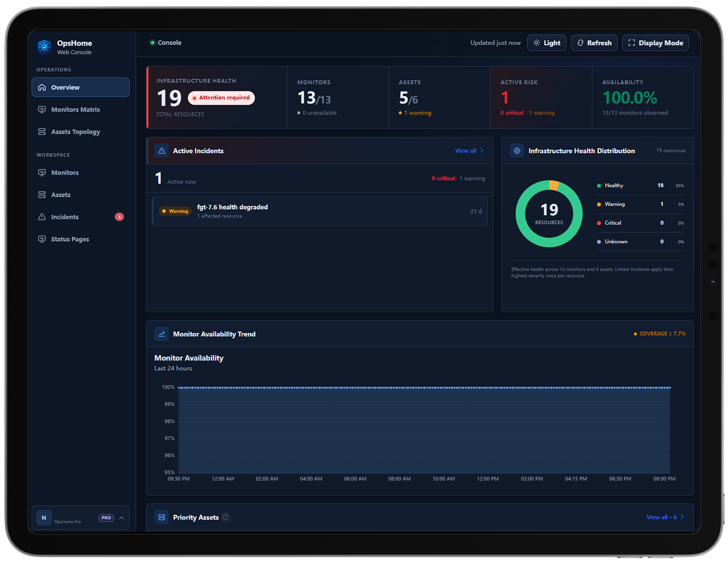This screenshot has width=728, height=563.
Task: Open the Monitors 13/13 card
Action: [338, 97]
